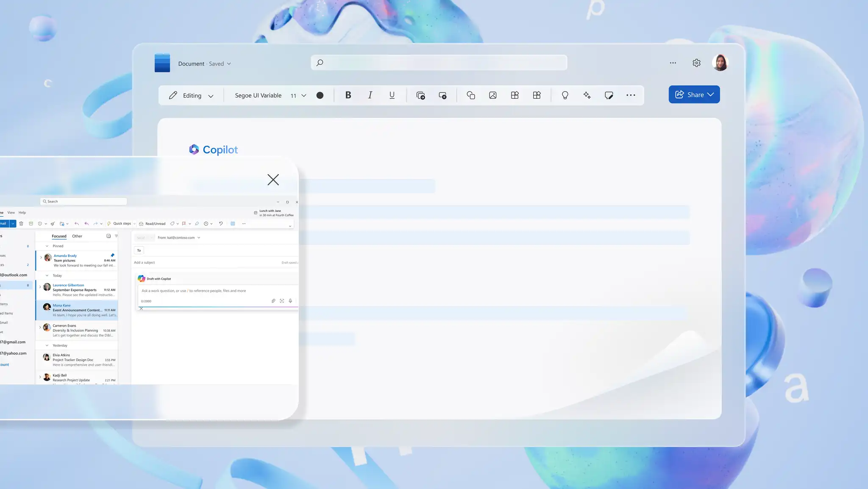This screenshot has width=868, height=489.
Task: Click the Sweep broom icon in Outlook
Action: (53, 224)
